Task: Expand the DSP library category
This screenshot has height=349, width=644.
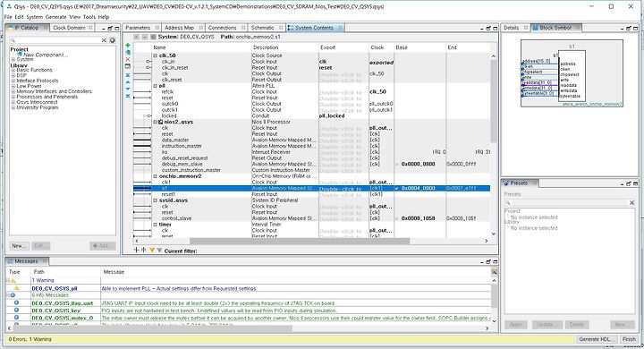Action: [x=13, y=76]
